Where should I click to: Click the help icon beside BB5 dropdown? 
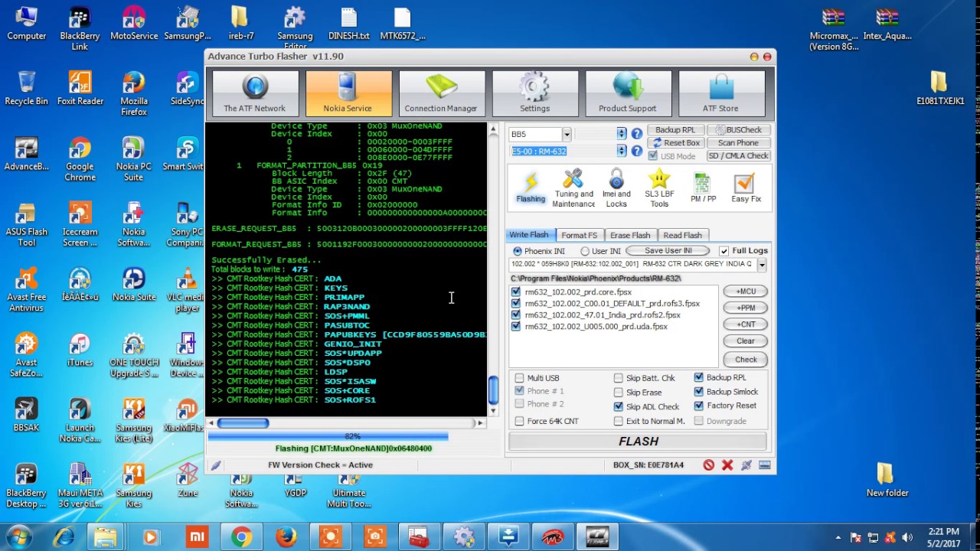click(636, 134)
